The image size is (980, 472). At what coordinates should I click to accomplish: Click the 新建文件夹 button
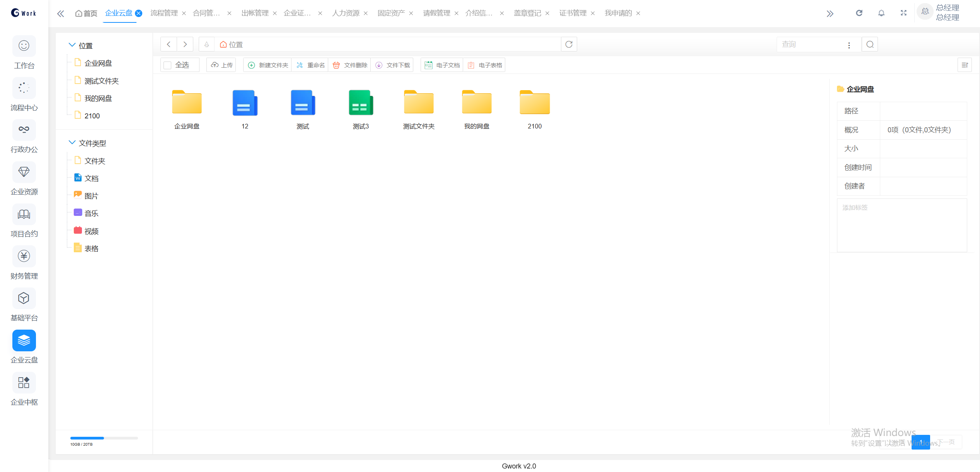(x=268, y=65)
